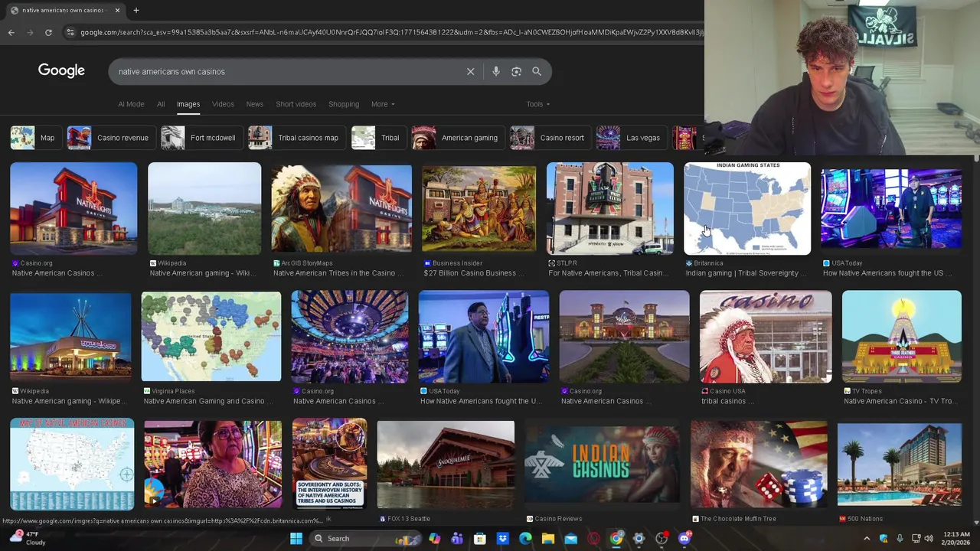The width and height of the screenshot is (980, 551).
Task: Expand the Tools dropdown
Action: coord(537,104)
